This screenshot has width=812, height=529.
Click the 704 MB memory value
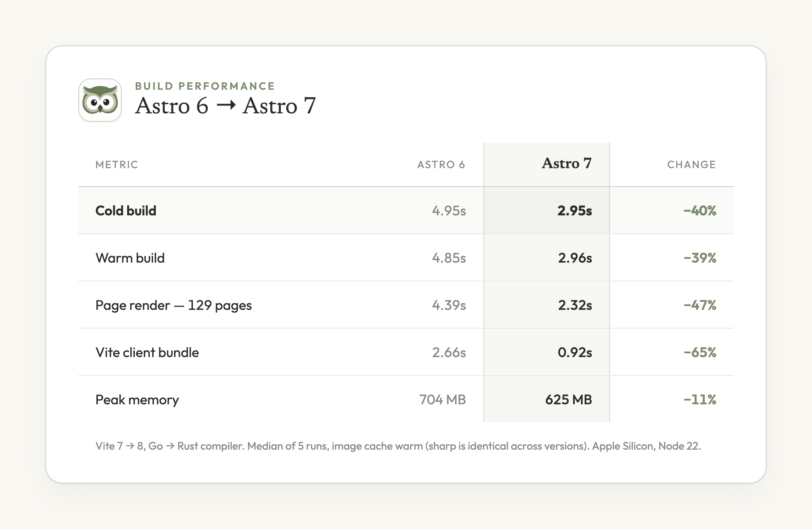tap(443, 400)
